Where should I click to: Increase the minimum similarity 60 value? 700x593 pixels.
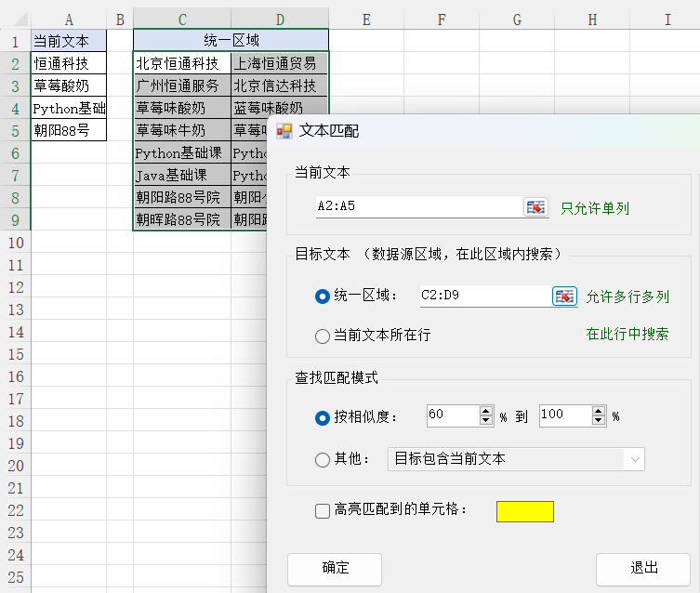point(485,411)
